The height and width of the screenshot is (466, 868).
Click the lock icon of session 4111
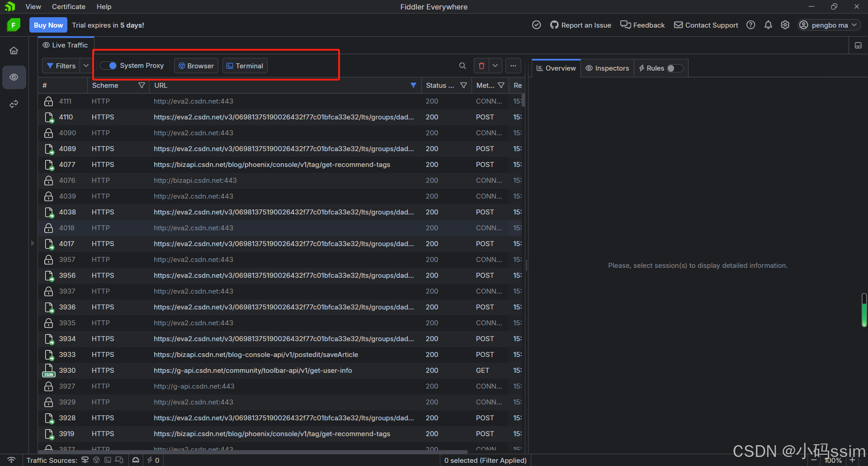click(49, 101)
